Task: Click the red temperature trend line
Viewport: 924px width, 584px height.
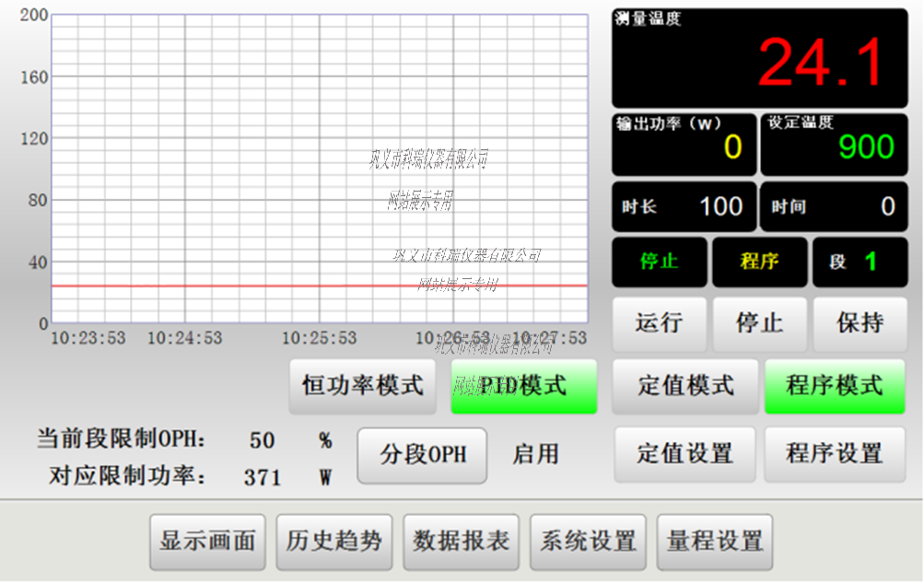Action: 276,286
